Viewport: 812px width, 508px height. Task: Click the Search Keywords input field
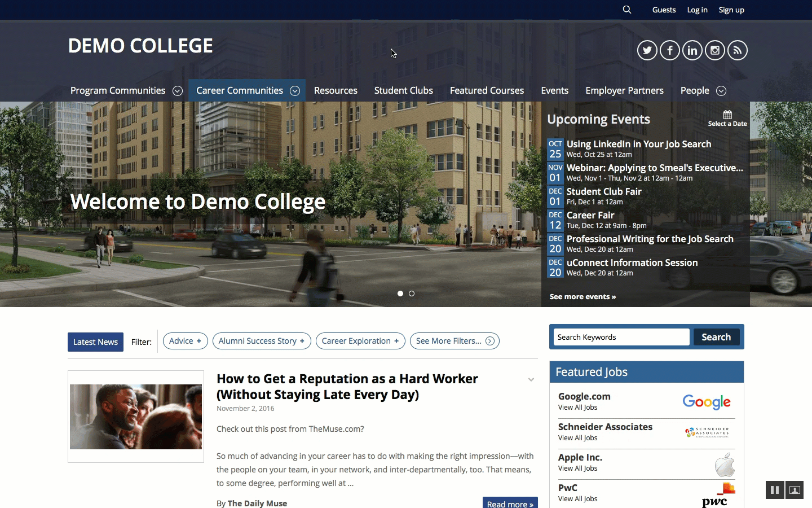point(621,337)
